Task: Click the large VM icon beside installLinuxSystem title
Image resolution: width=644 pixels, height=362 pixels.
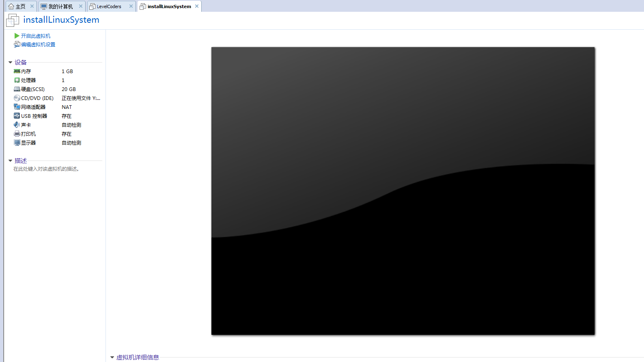Action: coord(13,20)
